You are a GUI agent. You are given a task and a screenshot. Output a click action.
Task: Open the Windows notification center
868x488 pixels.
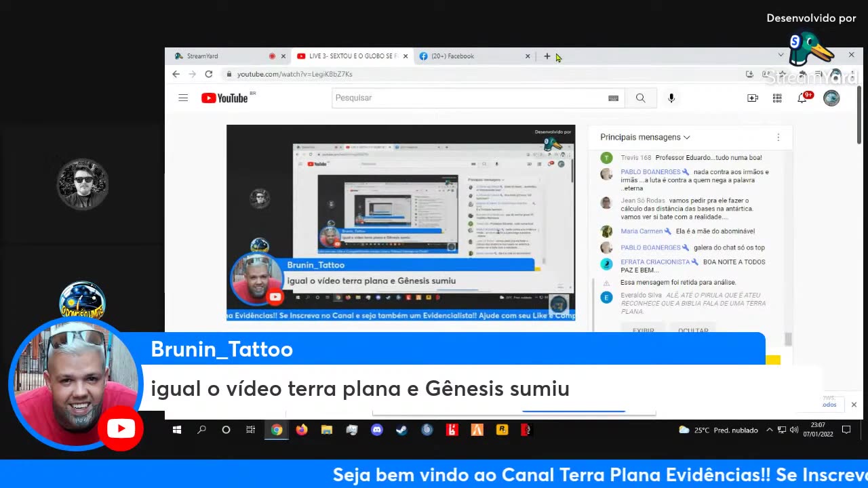(x=846, y=430)
